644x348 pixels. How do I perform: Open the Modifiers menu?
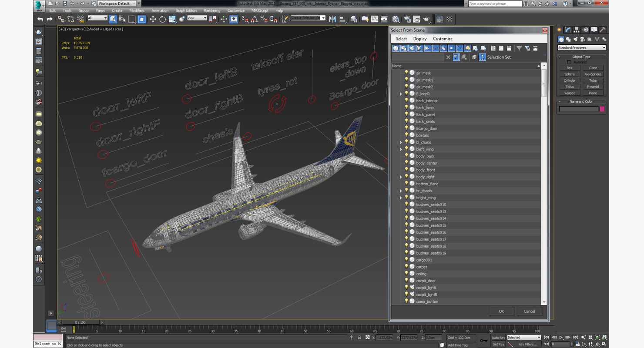[x=137, y=10]
